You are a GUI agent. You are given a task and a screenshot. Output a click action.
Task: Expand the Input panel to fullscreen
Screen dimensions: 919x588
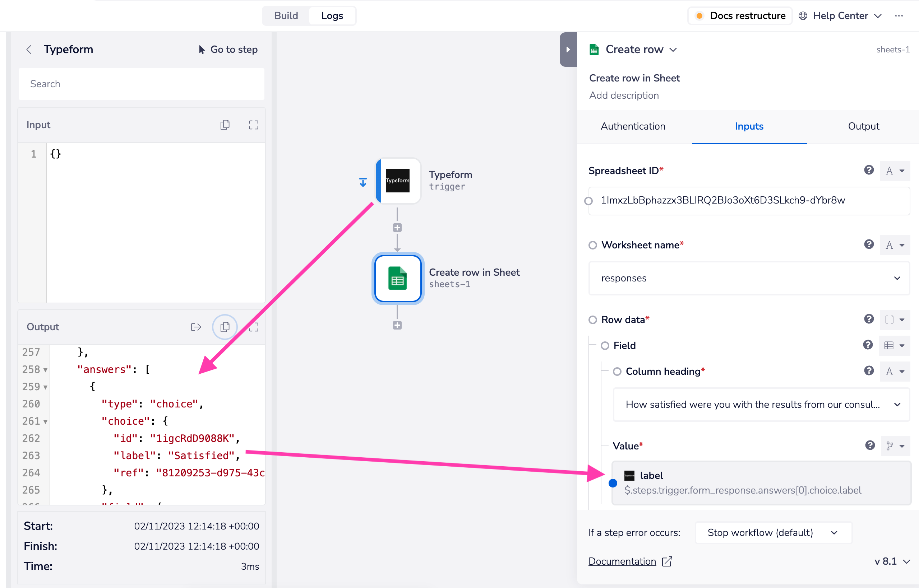click(253, 125)
